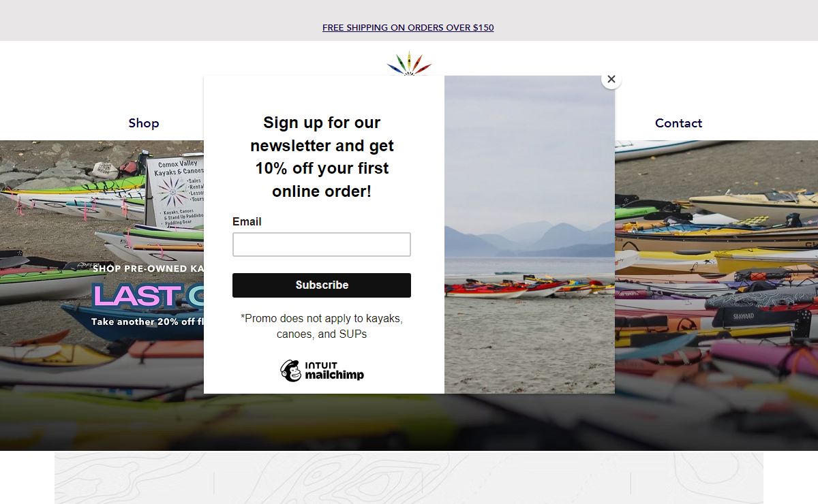Click the colorful kayak-fan site logo
The image size is (818, 504).
(409, 63)
